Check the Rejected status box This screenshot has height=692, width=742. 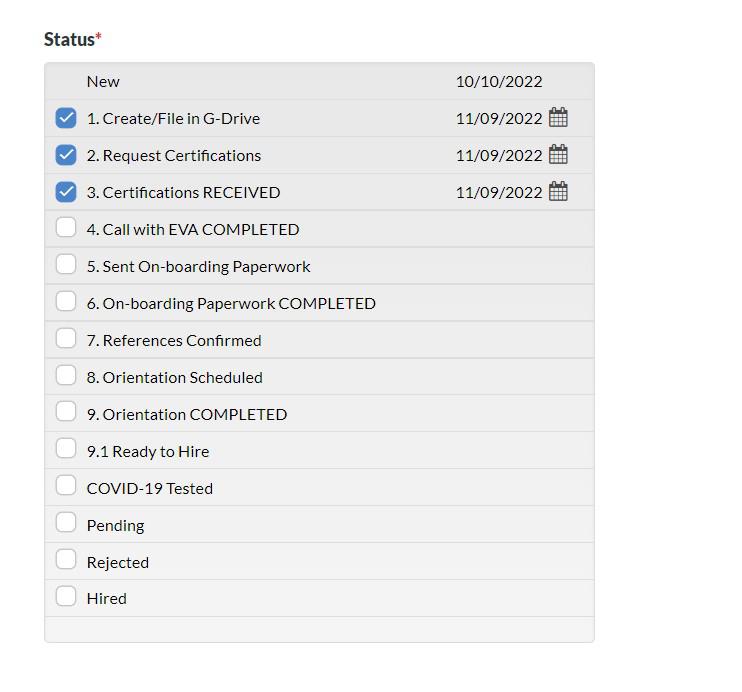[x=66, y=561]
